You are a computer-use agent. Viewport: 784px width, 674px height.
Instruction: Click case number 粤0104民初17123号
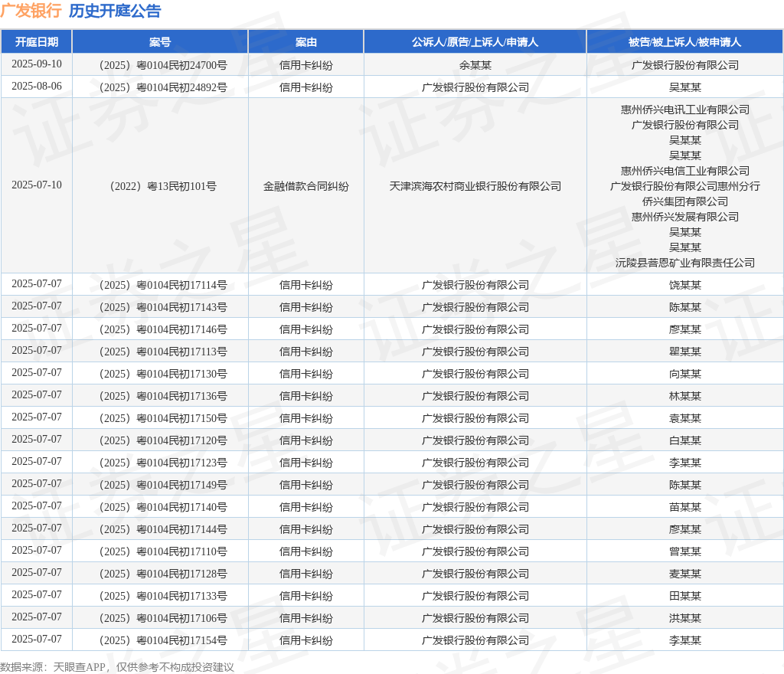[163, 463]
